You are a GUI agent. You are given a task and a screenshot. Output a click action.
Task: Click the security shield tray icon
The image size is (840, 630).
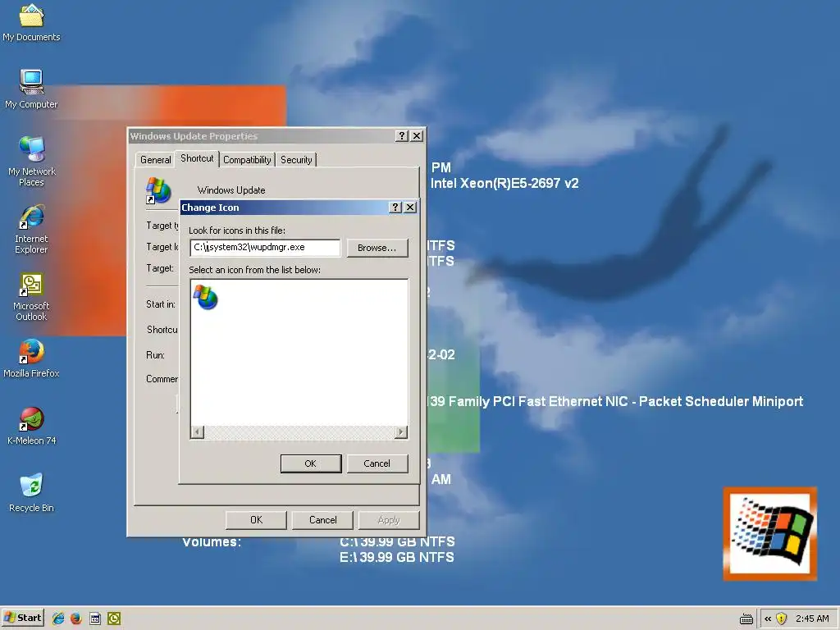pyautogui.click(x=782, y=619)
